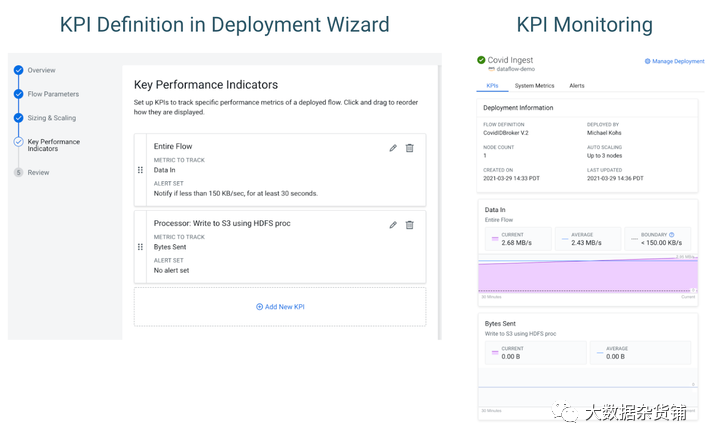Click the green status check beside Covid Ingest
The image size is (709, 443).
point(481,60)
